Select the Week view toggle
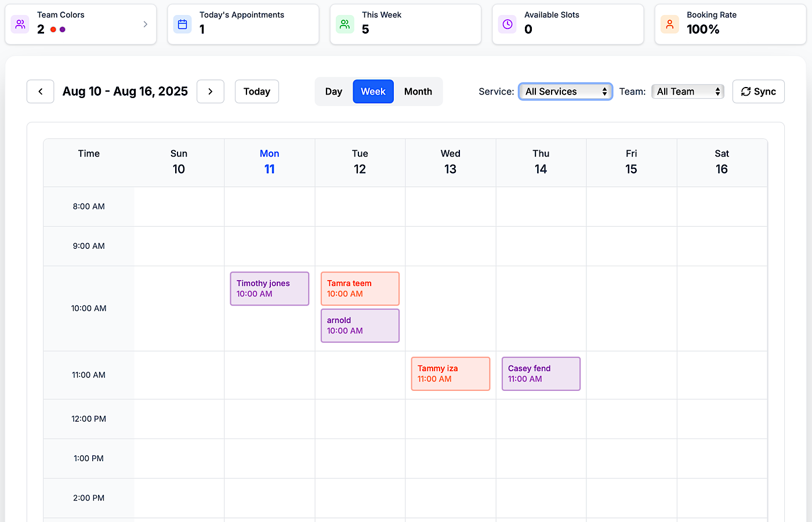This screenshot has height=522, width=812. pos(373,91)
